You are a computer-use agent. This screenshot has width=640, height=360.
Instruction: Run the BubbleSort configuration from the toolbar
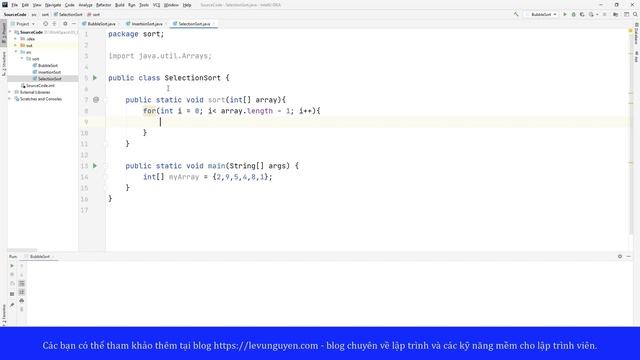tap(565, 14)
